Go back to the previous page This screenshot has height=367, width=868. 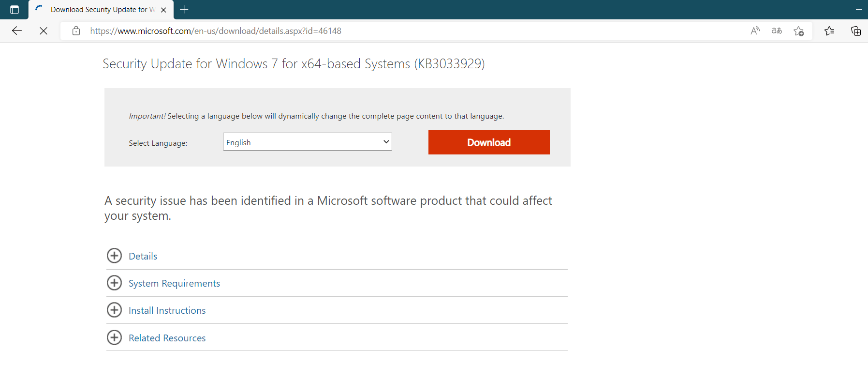point(17,31)
